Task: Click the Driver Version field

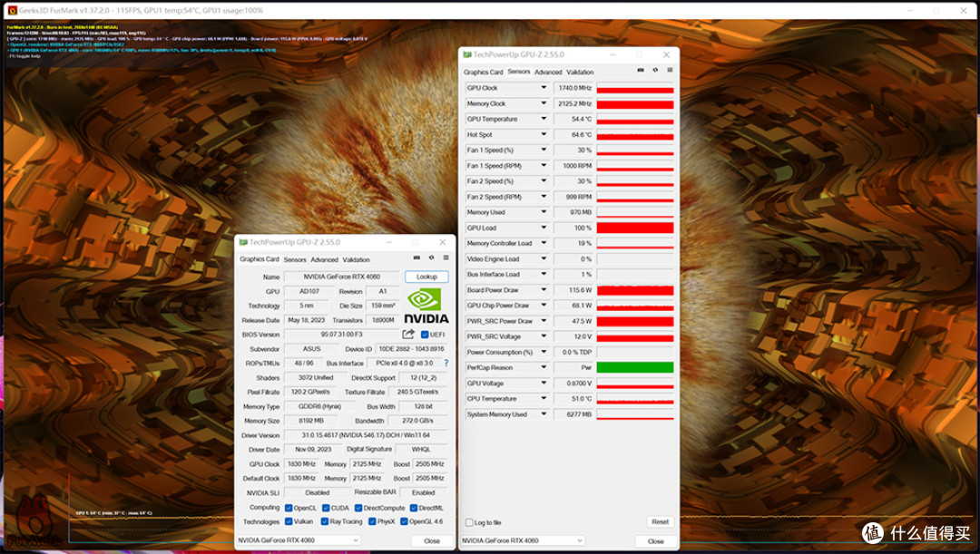Action: pyautogui.click(x=366, y=434)
